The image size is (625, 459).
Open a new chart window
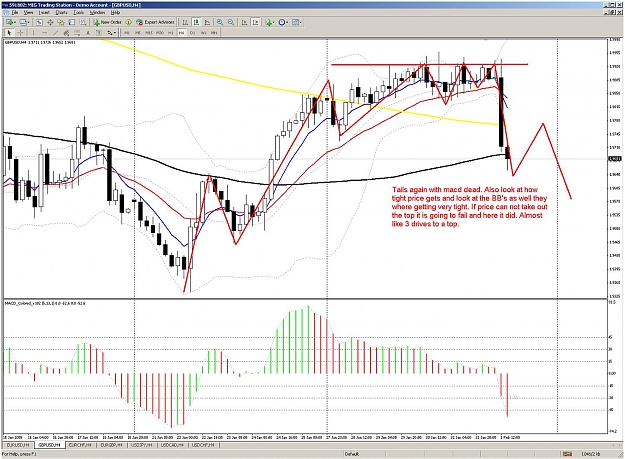9,22
